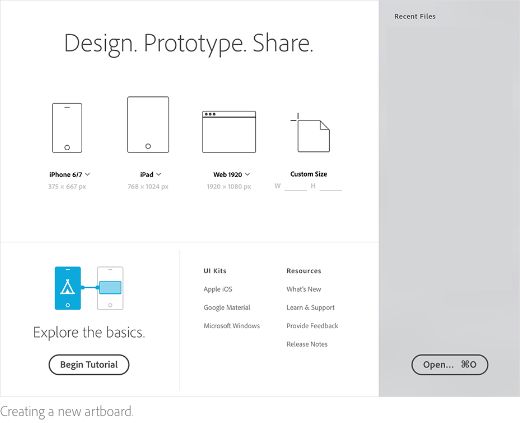Expand the Web 1920 size dropdown chevron
520x423 pixels.
[x=247, y=174]
